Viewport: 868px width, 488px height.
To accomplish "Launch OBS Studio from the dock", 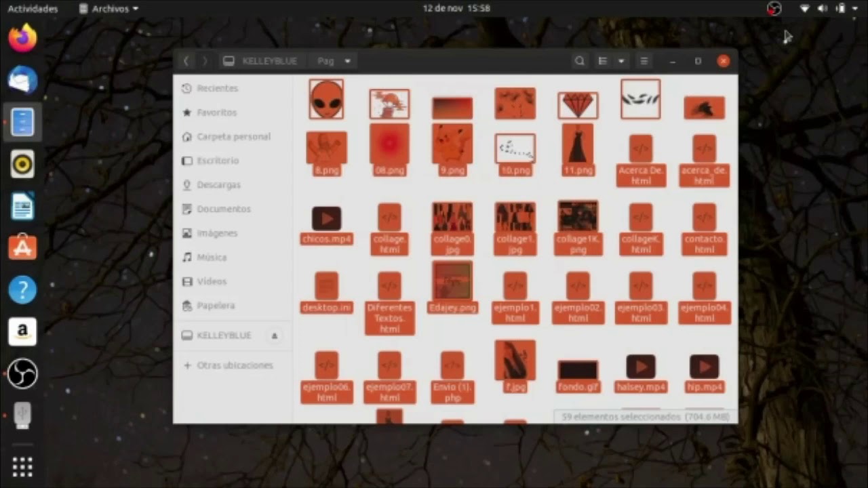I will coord(22,374).
